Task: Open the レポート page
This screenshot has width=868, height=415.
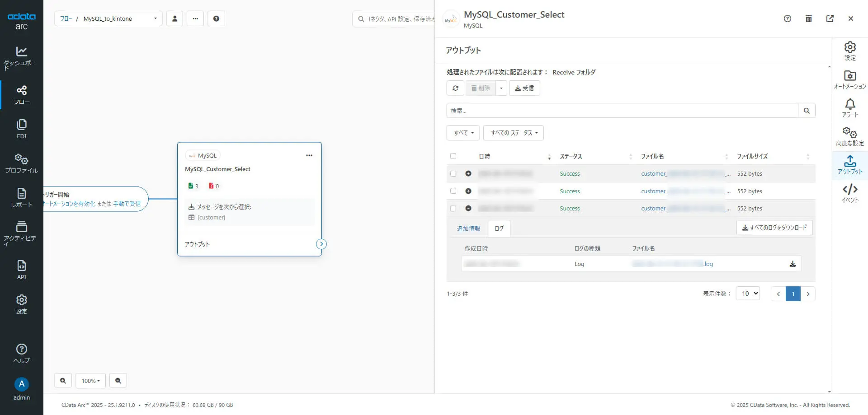Action: tap(21, 198)
